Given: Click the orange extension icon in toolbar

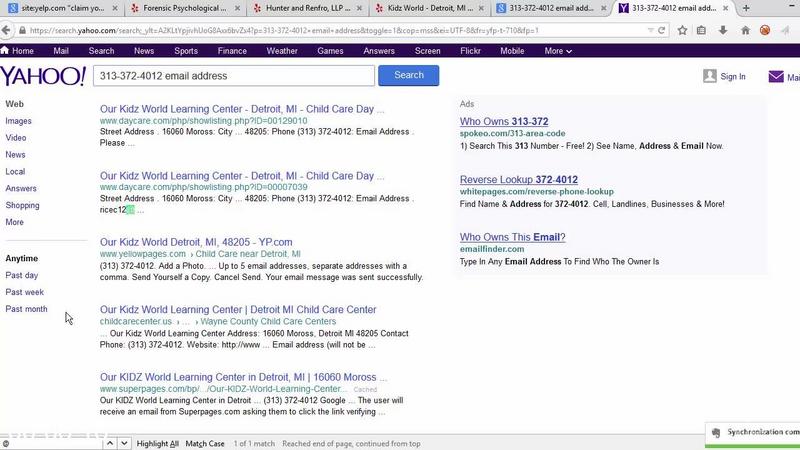Looking at the screenshot, I should point(765,30).
